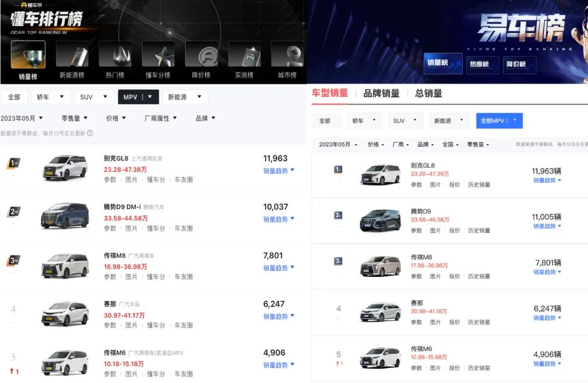Switch to the 热度榜 tab on 易车榜
Screen dimensions: 588x383
tap(482, 65)
